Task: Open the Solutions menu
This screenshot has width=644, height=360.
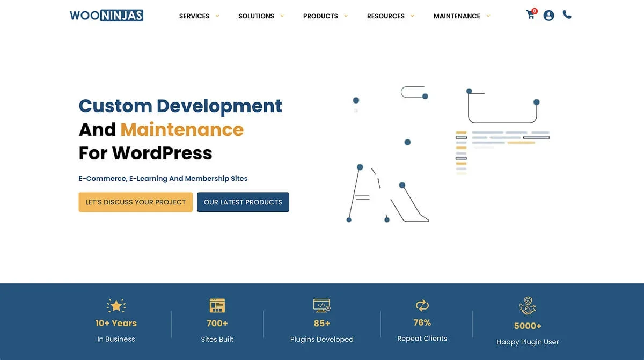Action: click(x=256, y=16)
